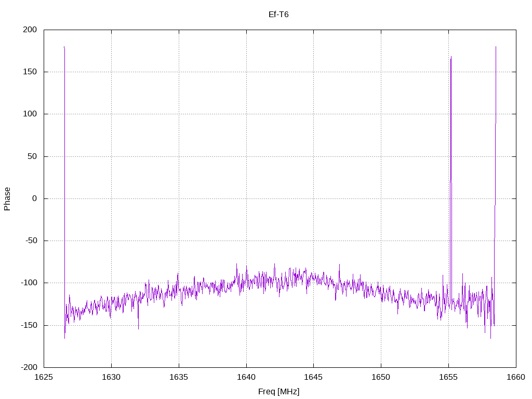Click x-axis tick label 1650
The width and height of the screenshot is (532, 399).
click(381, 377)
